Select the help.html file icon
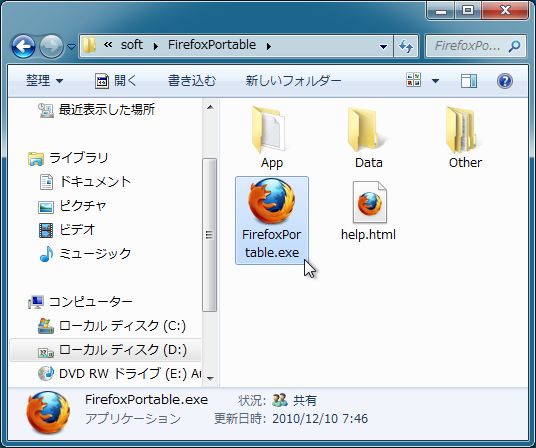This screenshot has width=536, height=448. (370, 202)
